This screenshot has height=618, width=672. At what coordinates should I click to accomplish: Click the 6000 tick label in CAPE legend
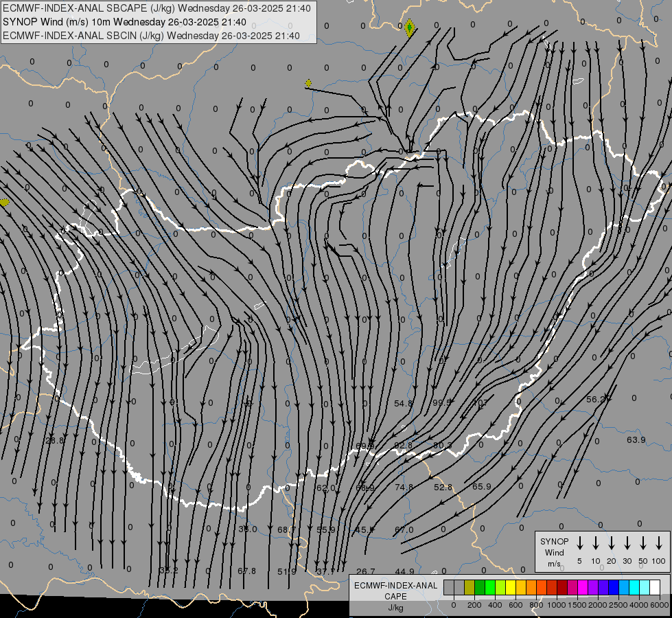pos(660,605)
